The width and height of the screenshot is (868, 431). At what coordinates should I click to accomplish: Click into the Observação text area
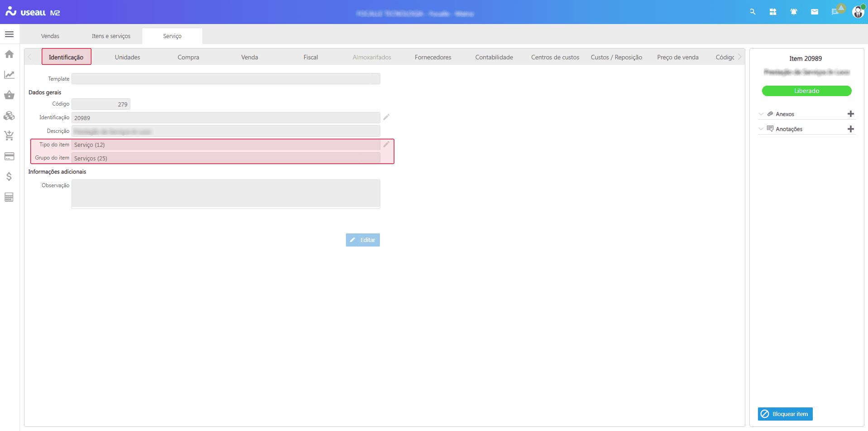coord(225,194)
